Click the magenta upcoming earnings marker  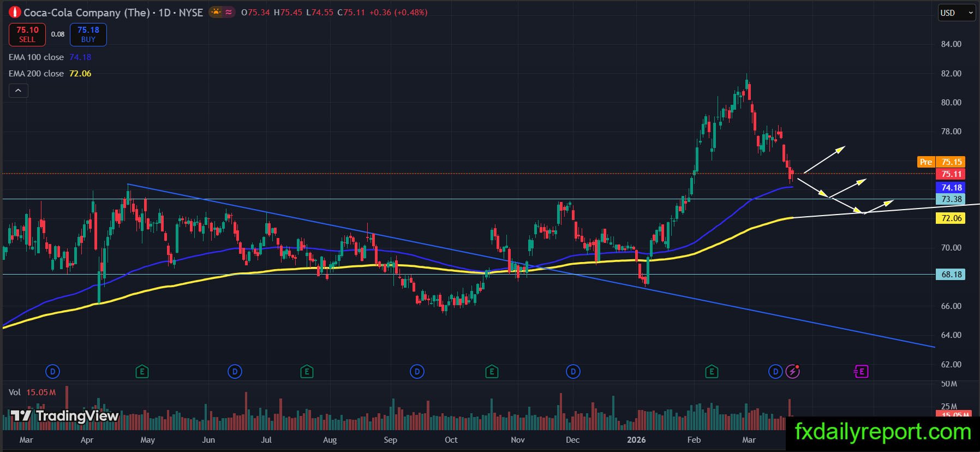coord(861,372)
